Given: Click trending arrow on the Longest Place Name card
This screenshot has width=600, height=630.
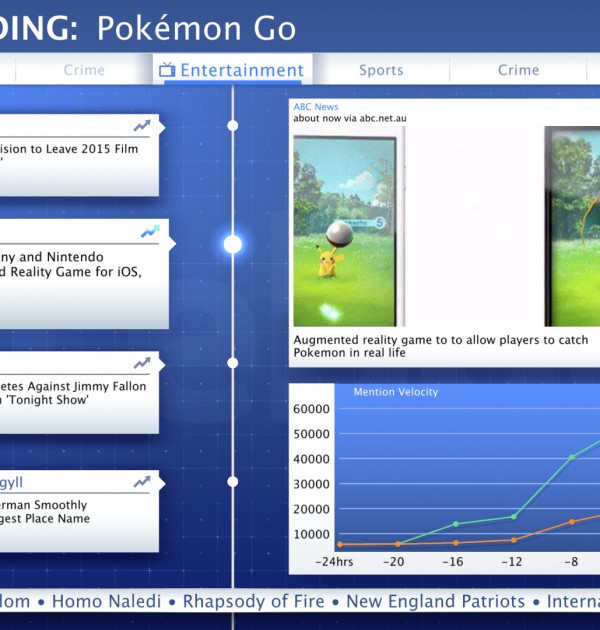Looking at the screenshot, I should coord(142,481).
